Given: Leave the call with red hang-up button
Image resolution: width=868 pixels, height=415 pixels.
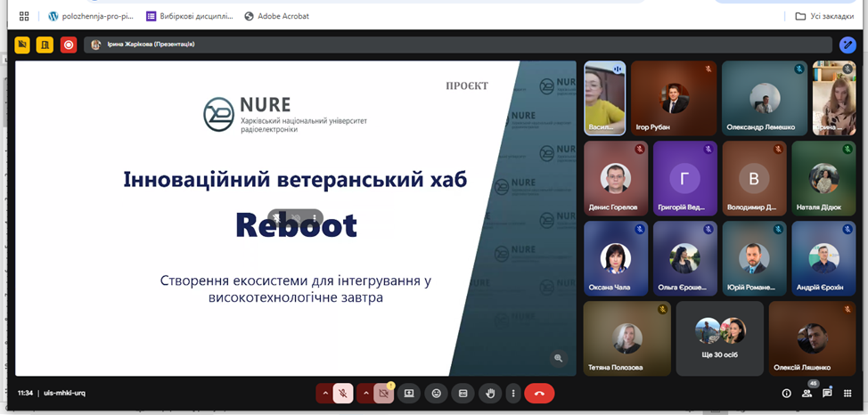Looking at the screenshot, I should pyautogui.click(x=540, y=394).
